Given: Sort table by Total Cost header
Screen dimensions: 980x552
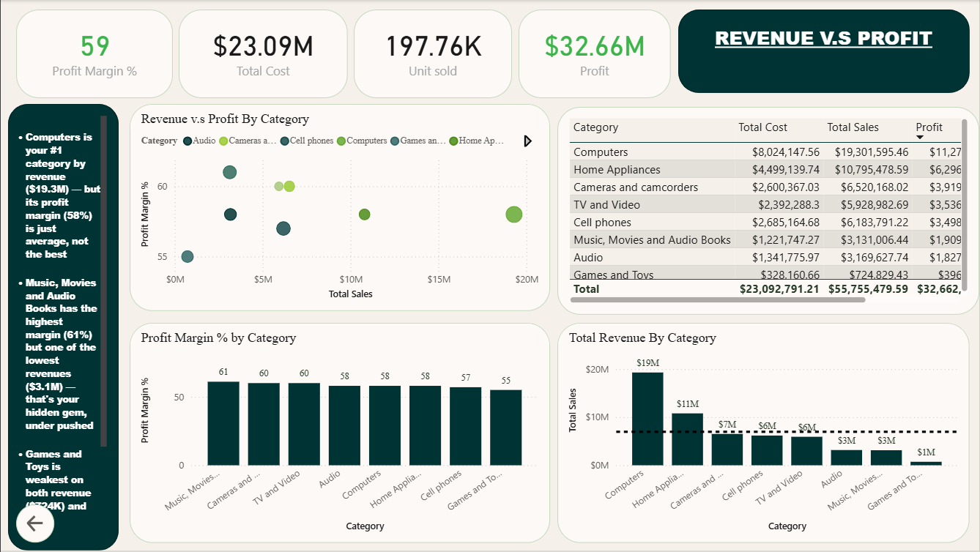Looking at the screenshot, I should pyautogui.click(x=762, y=127).
